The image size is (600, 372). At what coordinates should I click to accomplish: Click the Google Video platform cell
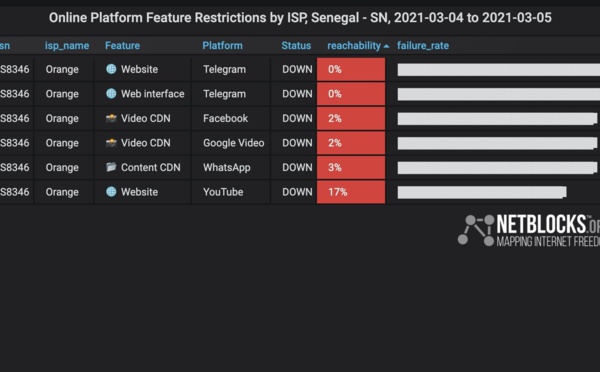point(233,143)
